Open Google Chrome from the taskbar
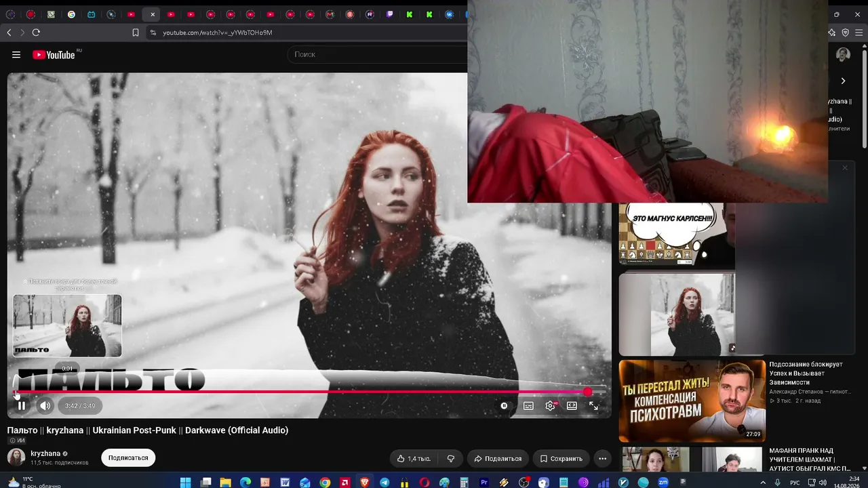The height and width of the screenshot is (488, 868). (x=325, y=483)
